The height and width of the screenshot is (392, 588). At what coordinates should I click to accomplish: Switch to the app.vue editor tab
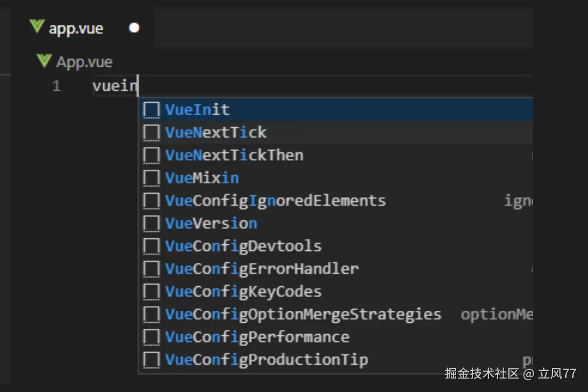click(x=76, y=28)
